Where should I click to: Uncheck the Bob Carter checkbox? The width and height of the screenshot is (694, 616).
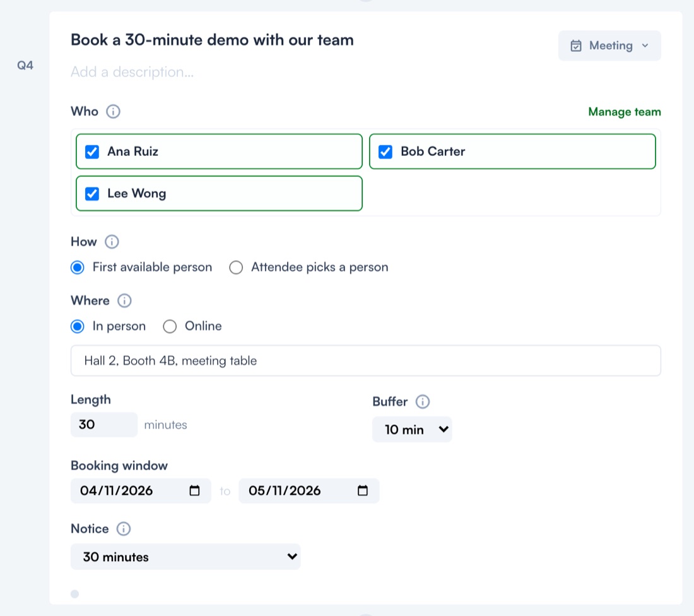385,151
